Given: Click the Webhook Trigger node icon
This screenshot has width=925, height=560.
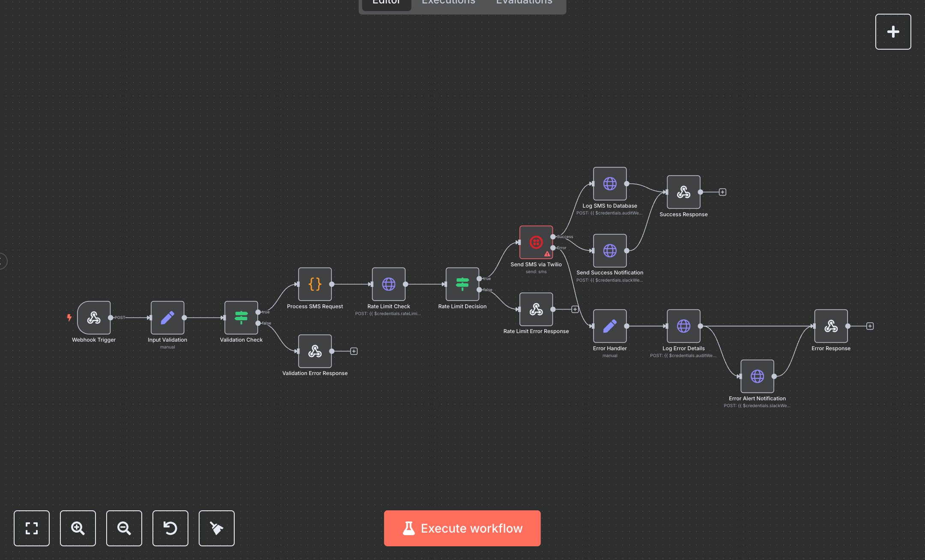Looking at the screenshot, I should point(94,318).
